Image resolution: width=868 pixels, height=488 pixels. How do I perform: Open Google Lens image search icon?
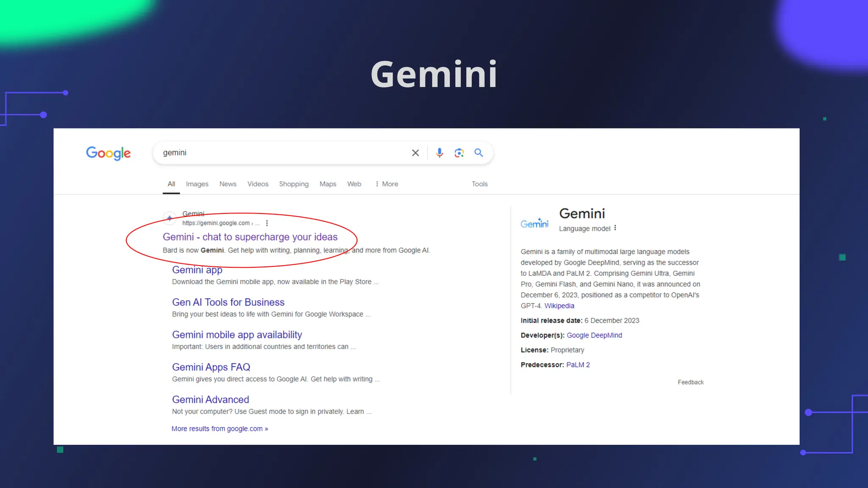pos(459,153)
